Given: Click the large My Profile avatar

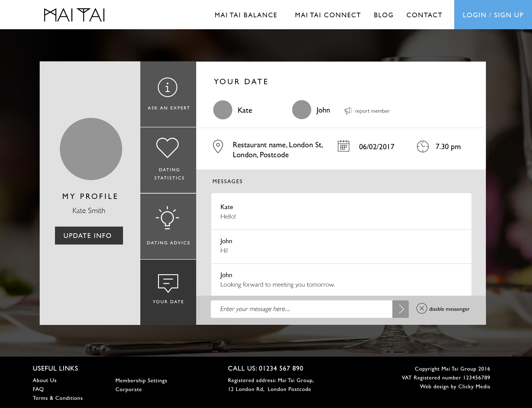Looking at the screenshot, I should (91, 149).
